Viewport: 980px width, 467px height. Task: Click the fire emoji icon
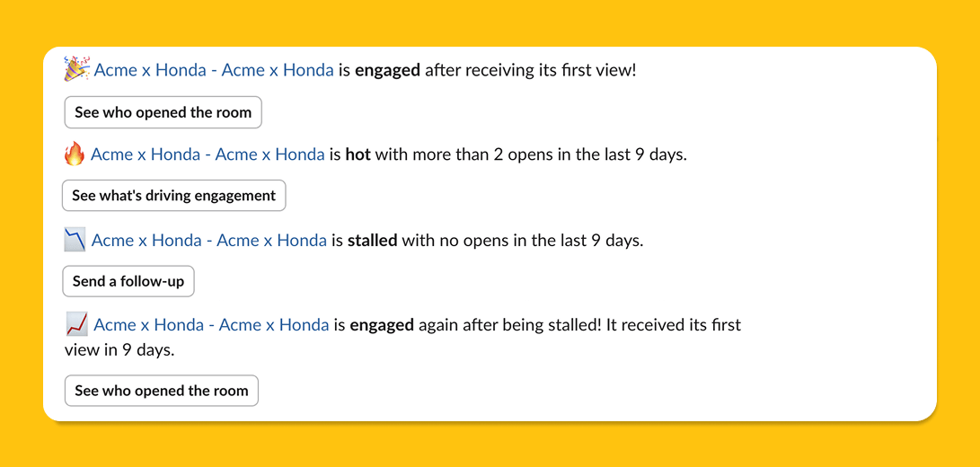pyautogui.click(x=75, y=154)
